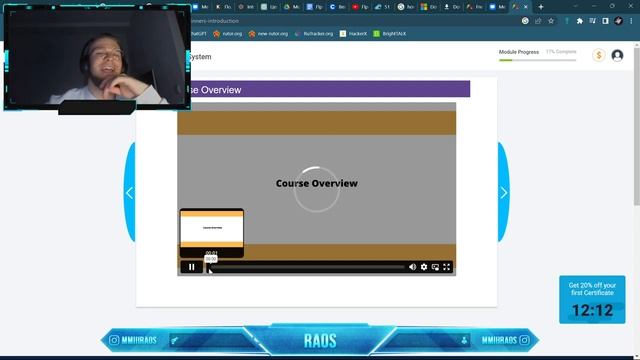This screenshot has width=640, height=360.
Task: Open the nutor.org bookmark
Action: pyautogui.click(x=228, y=34)
